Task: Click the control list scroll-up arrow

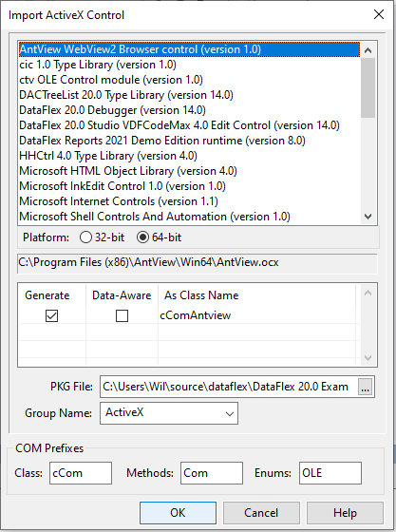Action: click(368, 50)
